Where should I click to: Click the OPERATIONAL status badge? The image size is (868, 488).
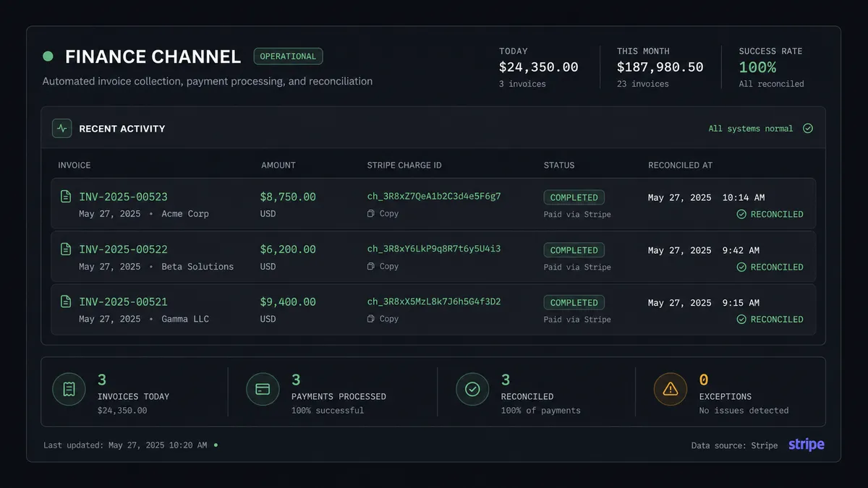(288, 56)
